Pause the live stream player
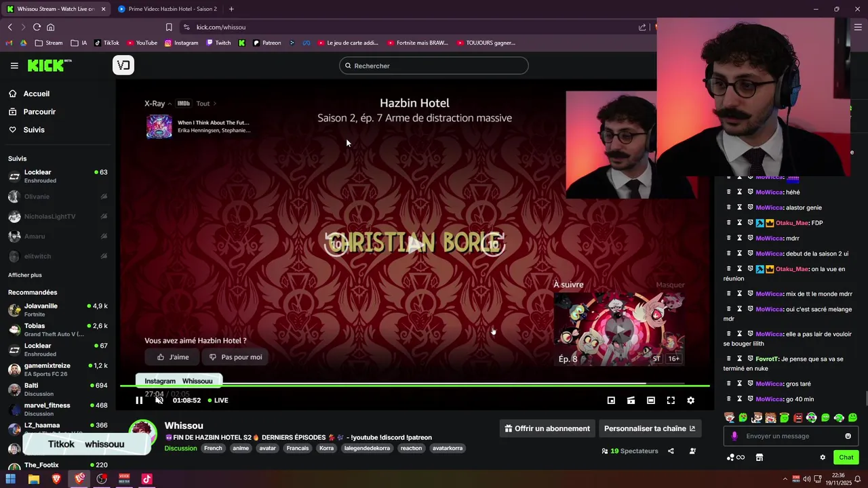 [x=139, y=401]
